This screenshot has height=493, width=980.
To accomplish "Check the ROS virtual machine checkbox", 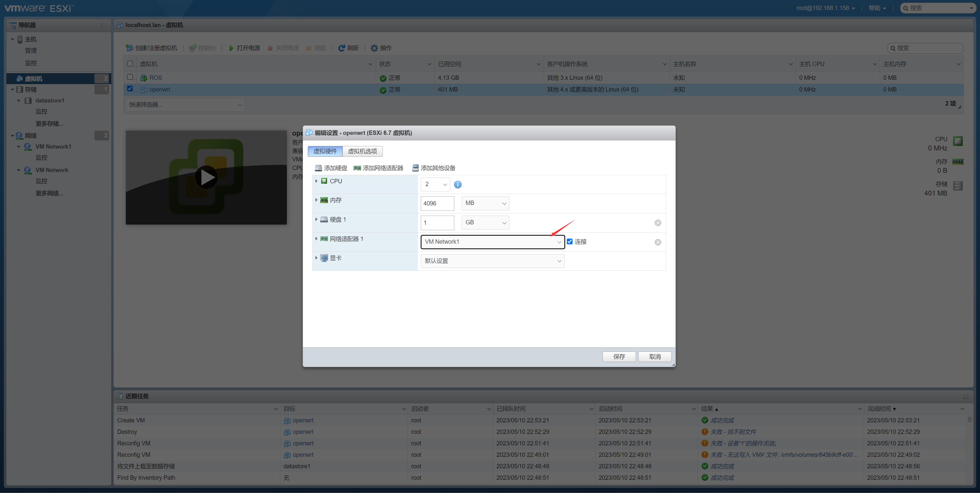I will tap(130, 77).
